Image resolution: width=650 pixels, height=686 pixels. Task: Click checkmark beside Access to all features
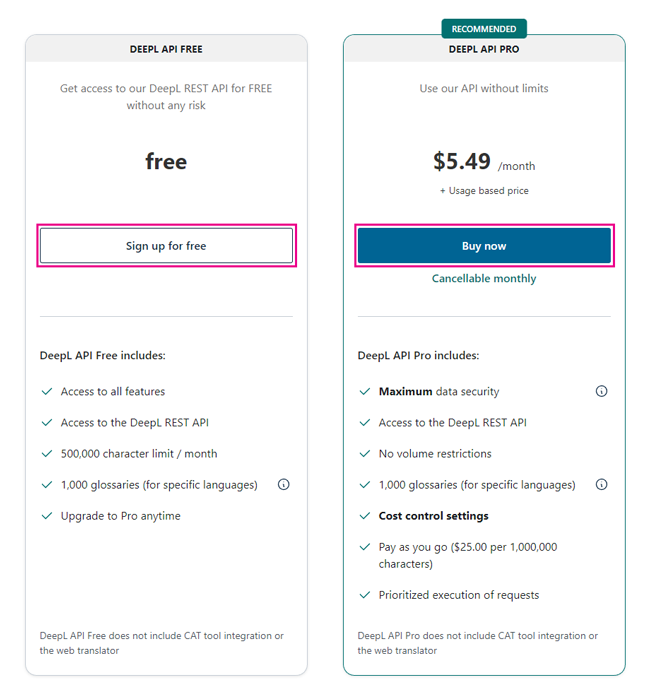(x=46, y=392)
